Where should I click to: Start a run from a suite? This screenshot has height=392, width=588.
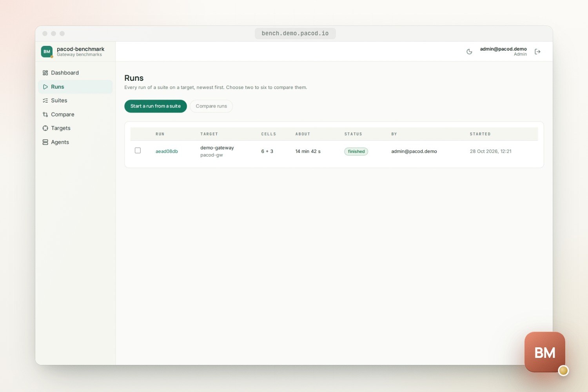pyautogui.click(x=156, y=106)
